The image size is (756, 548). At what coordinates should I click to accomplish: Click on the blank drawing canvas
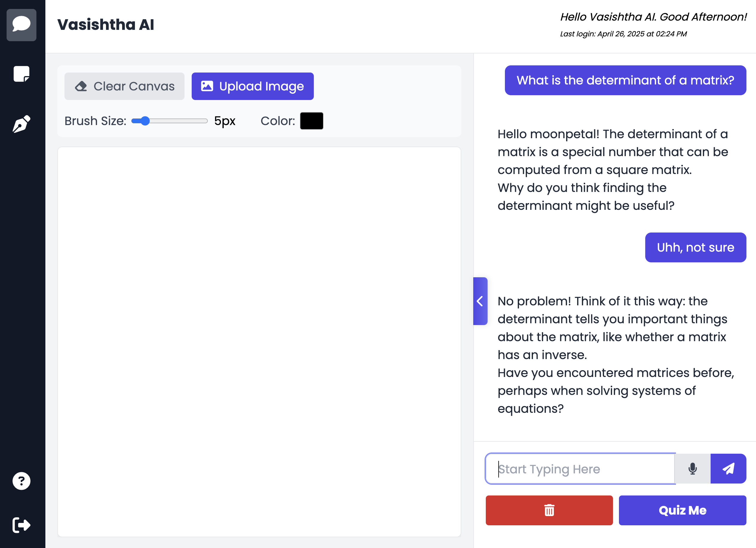[x=259, y=342]
